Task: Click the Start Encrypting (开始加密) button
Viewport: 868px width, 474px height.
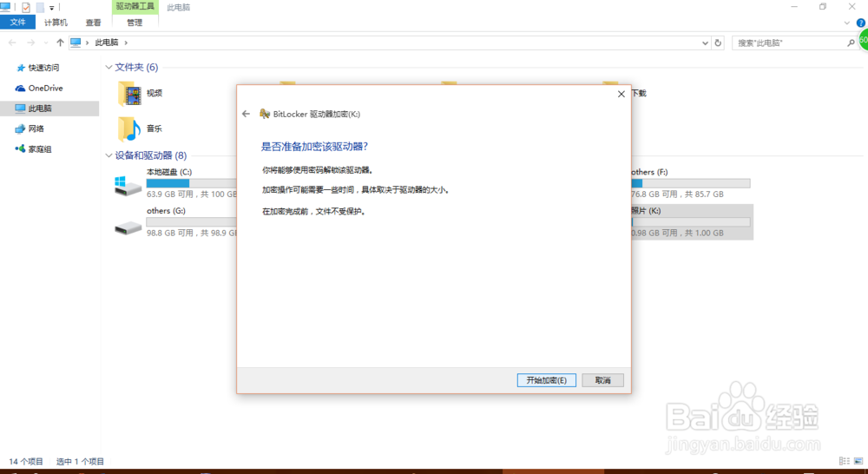Action: coord(546,380)
